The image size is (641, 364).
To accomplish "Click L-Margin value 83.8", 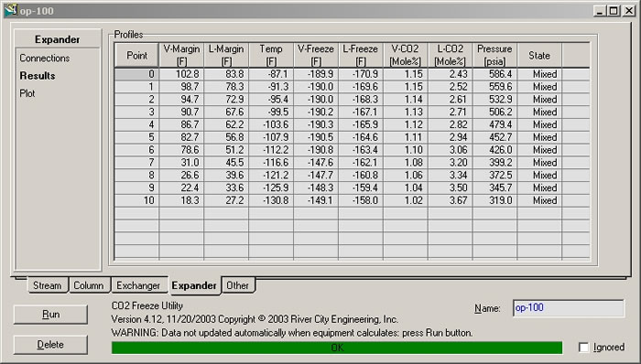I will click(x=226, y=74).
